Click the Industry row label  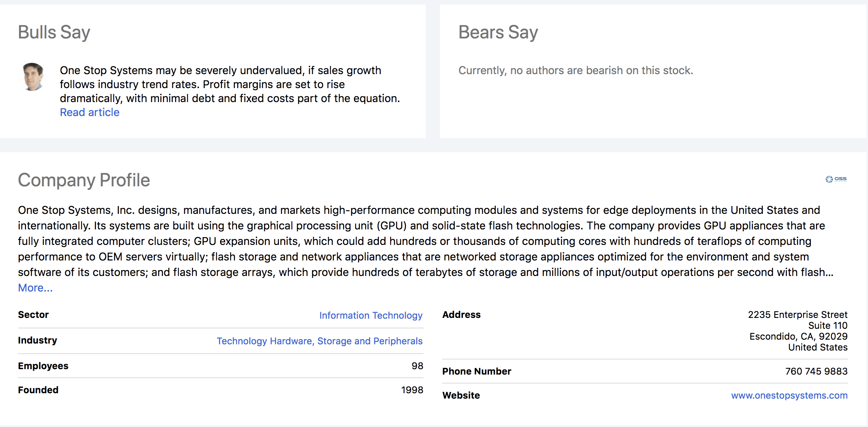tap(38, 340)
